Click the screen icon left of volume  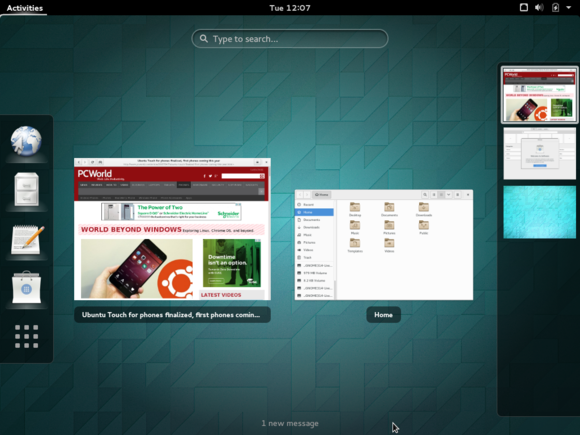523,7
